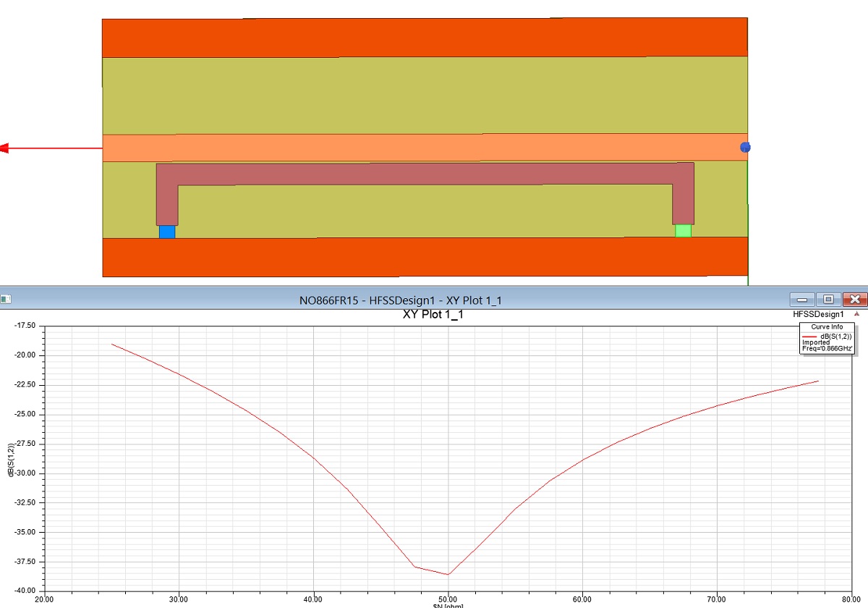Select the XY Plot 1_1 plot title
This screenshot has height=608, width=868.
point(433,315)
